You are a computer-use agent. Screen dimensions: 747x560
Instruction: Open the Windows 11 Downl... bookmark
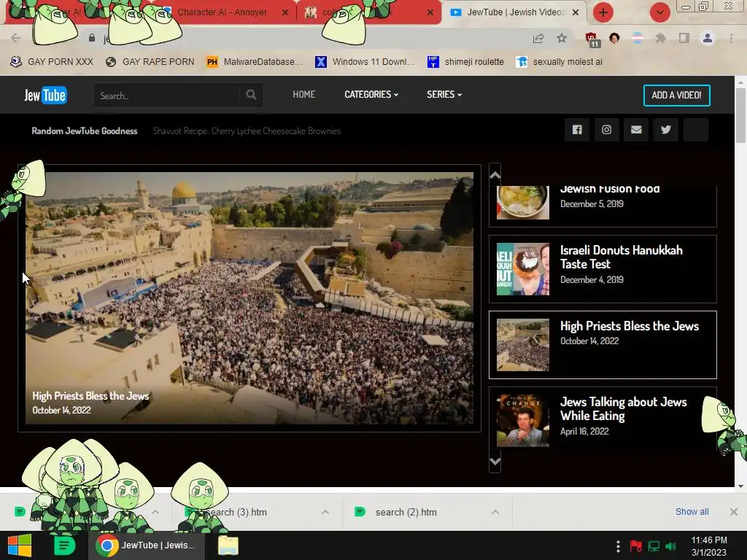[x=365, y=62]
